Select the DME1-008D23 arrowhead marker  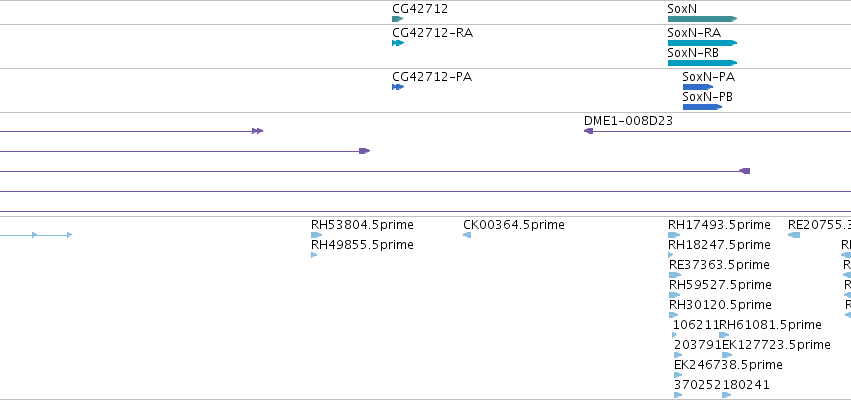pyautogui.click(x=588, y=131)
